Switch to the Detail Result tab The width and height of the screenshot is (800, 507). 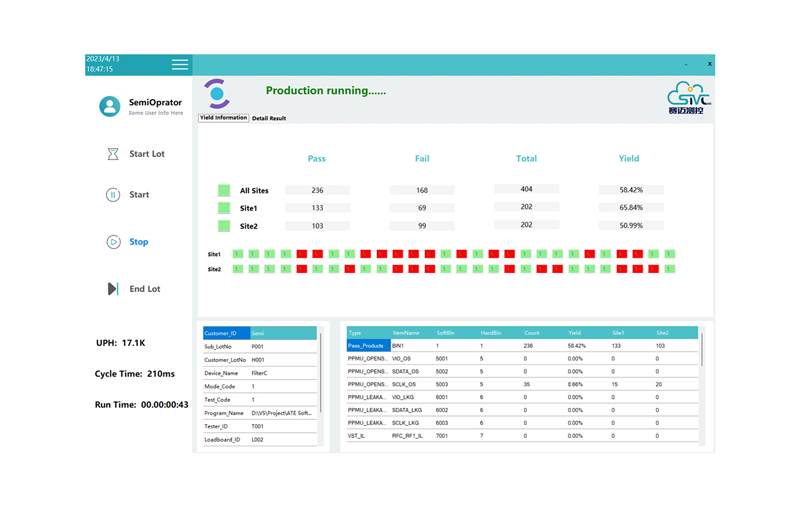click(269, 118)
